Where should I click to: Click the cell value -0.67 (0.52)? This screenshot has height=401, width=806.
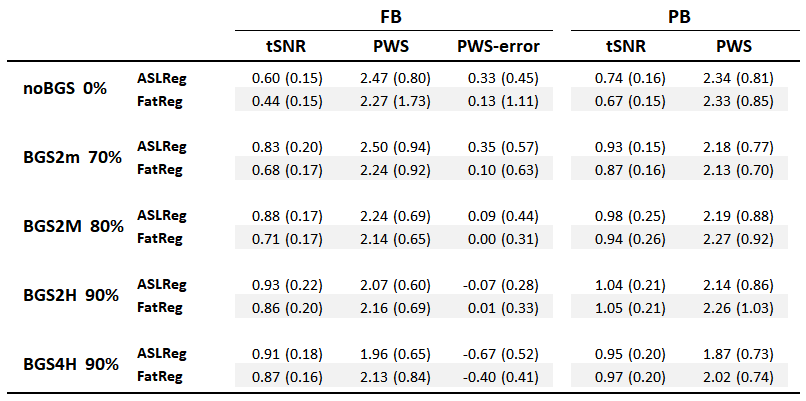pyautogui.click(x=498, y=354)
